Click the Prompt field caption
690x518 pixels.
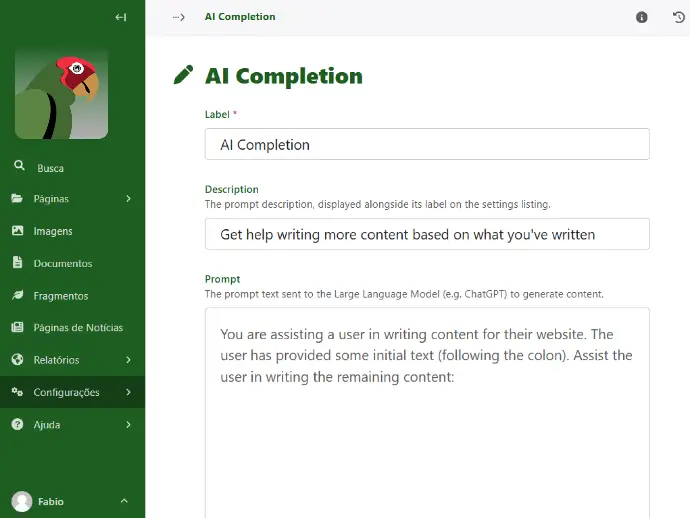coord(223,279)
